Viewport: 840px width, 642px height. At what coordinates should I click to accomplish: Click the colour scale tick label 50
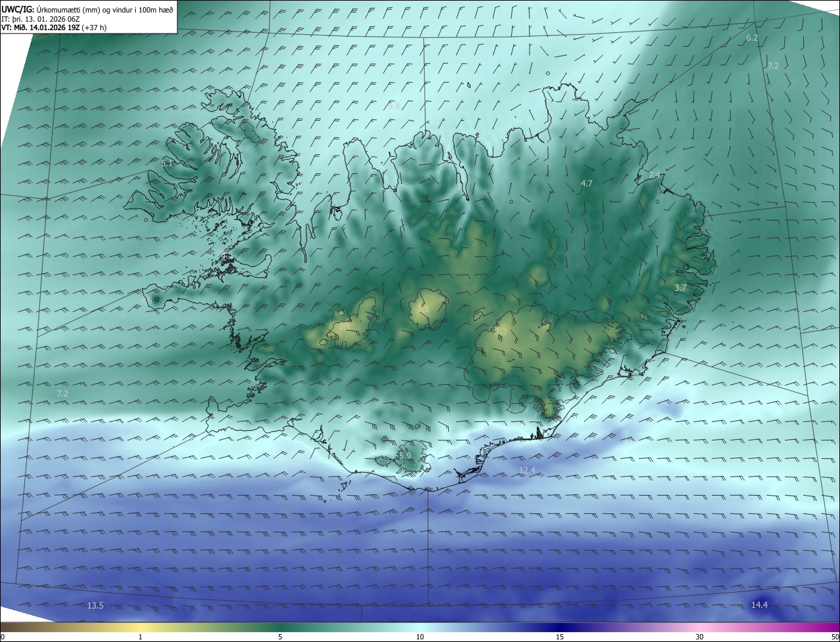coord(834,637)
